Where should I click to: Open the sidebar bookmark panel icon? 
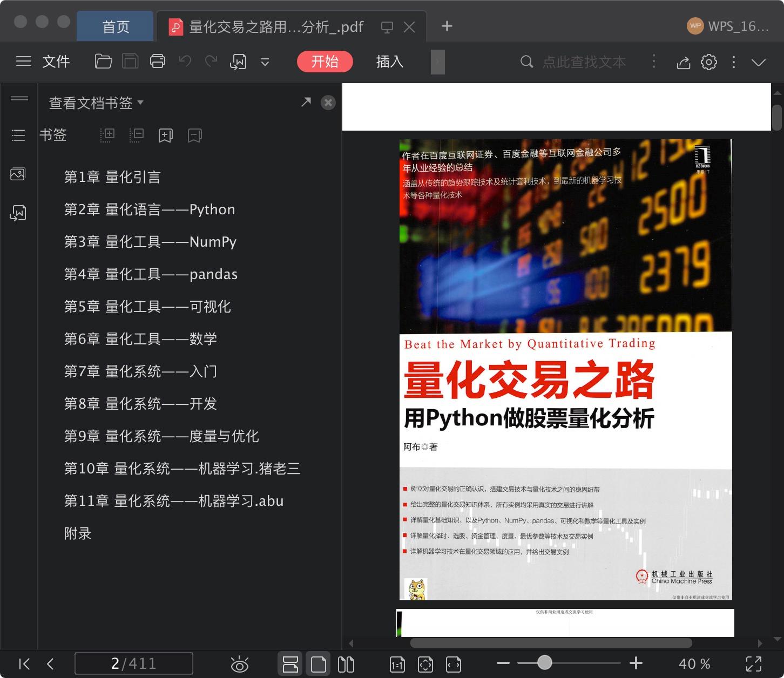[18, 213]
